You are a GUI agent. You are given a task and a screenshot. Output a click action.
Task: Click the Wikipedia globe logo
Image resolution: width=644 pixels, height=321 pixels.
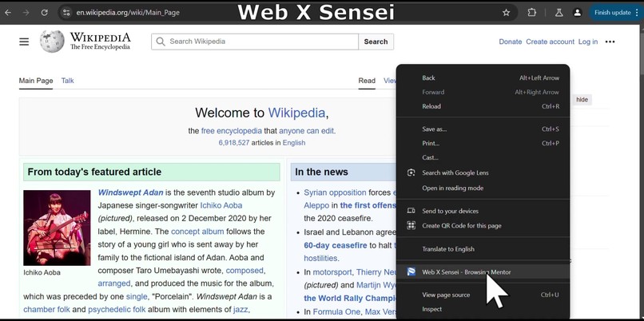tap(52, 41)
